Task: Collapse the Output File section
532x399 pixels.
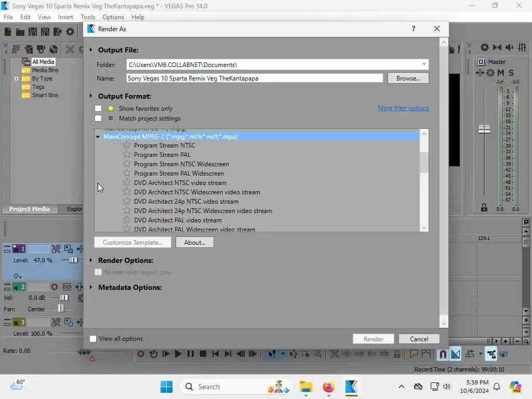Action: click(x=91, y=49)
